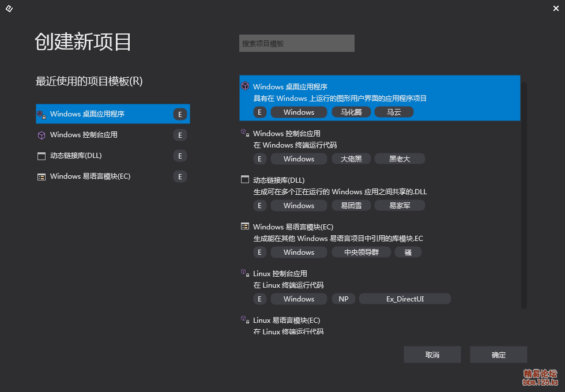Click the Windows tag under 动态链接库(DLL)
The width and height of the screenshot is (565, 392).
point(299,205)
